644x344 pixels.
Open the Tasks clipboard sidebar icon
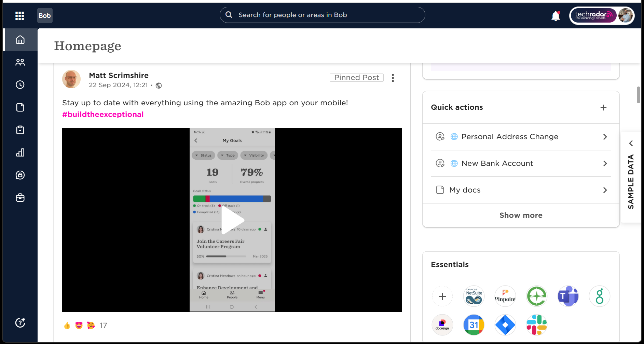[20, 130]
